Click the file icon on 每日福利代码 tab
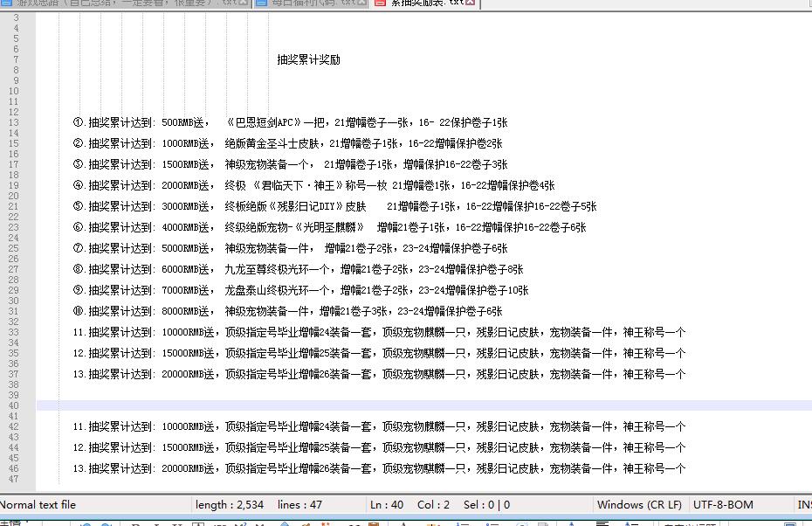The width and height of the screenshot is (812, 526). [260, 3]
